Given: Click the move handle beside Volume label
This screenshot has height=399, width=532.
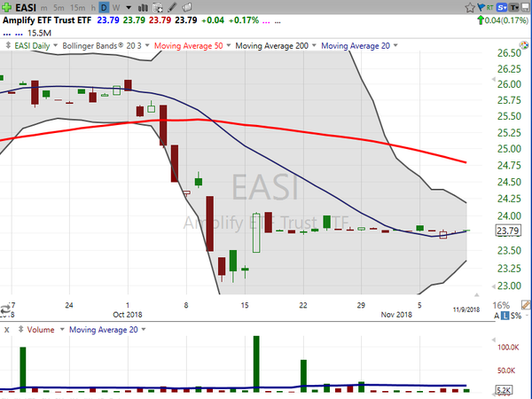Looking at the screenshot, I should click(x=20, y=329).
